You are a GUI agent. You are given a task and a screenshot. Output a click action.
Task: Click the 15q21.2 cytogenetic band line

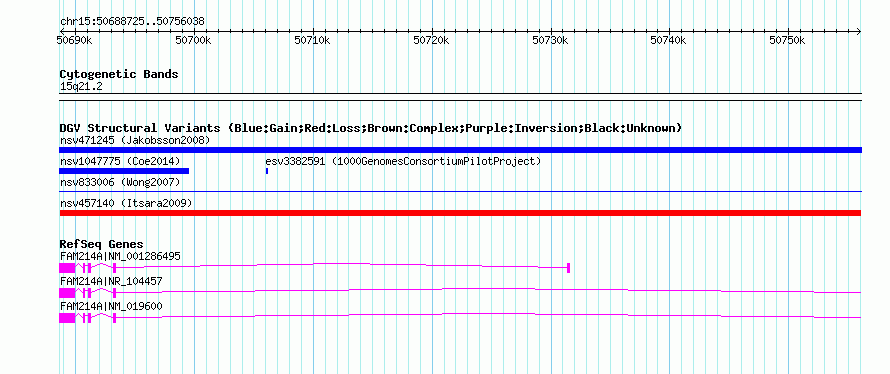[460, 96]
